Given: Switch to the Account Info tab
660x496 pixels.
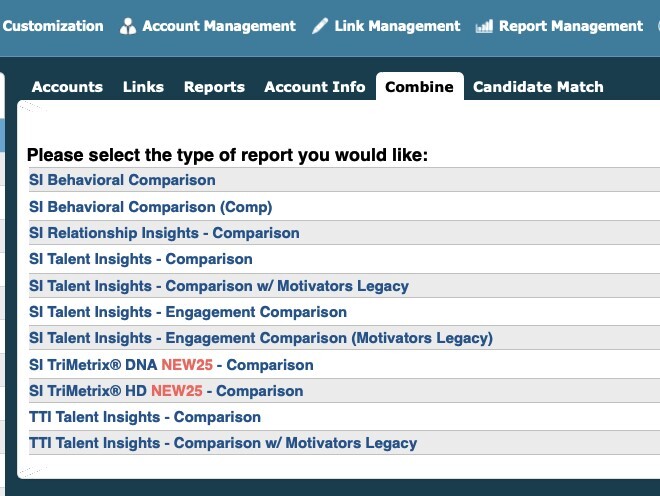Looking at the screenshot, I should [x=315, y=87].
